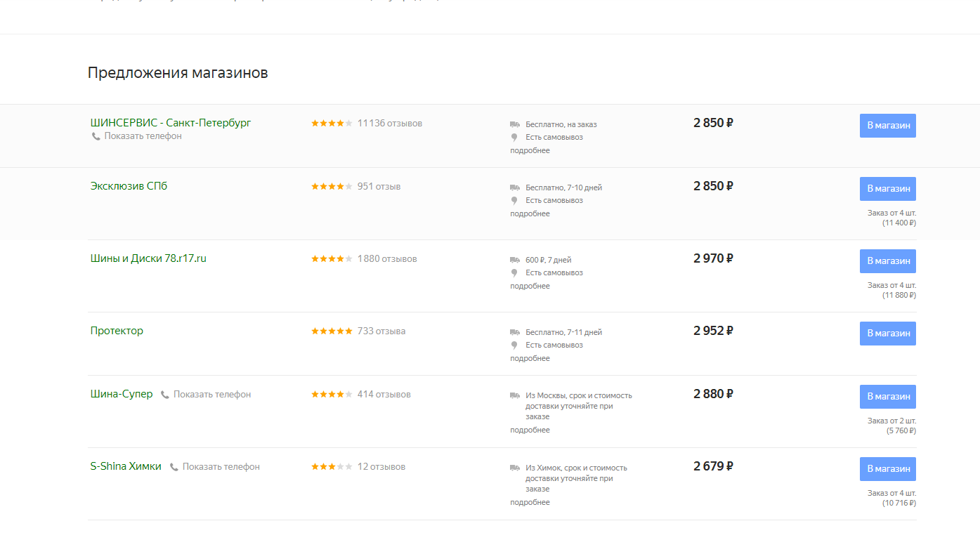Click the star rating for Протектор
The height and width of the screenshot is (540, 980).
click(332, 331)
